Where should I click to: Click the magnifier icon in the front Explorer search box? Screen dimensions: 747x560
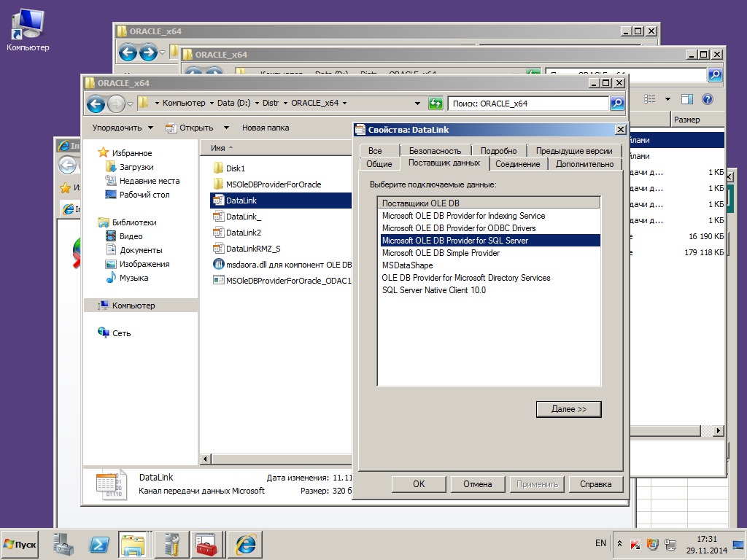pyautogui.click(x=617, y=104)
